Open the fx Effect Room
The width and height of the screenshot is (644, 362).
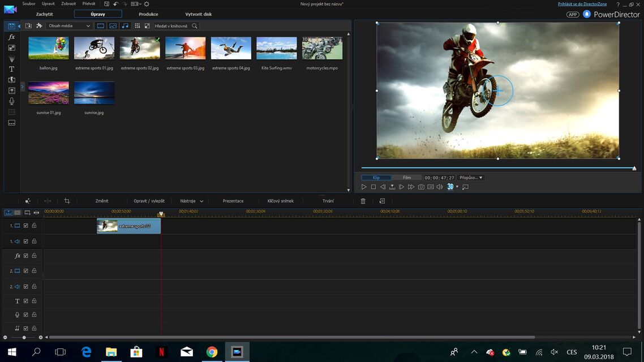pyautogui.click(x=11, y=37)
